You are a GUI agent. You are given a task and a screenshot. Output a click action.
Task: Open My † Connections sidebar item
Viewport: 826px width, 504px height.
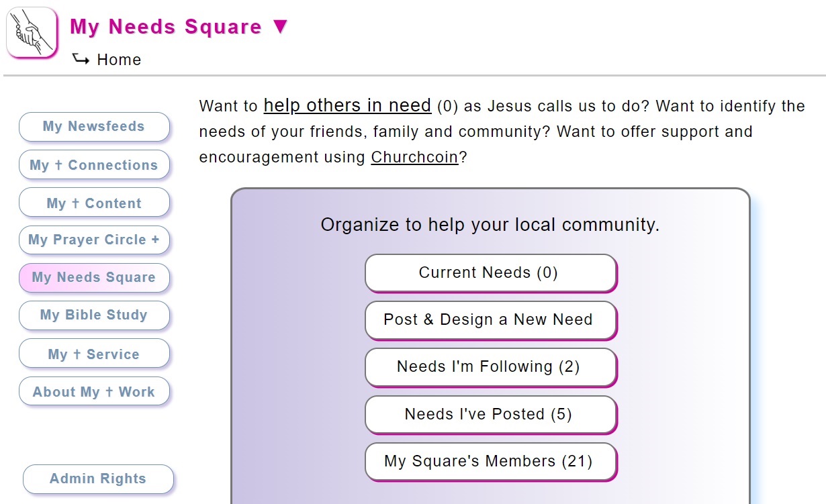click(x=94, y=165)
